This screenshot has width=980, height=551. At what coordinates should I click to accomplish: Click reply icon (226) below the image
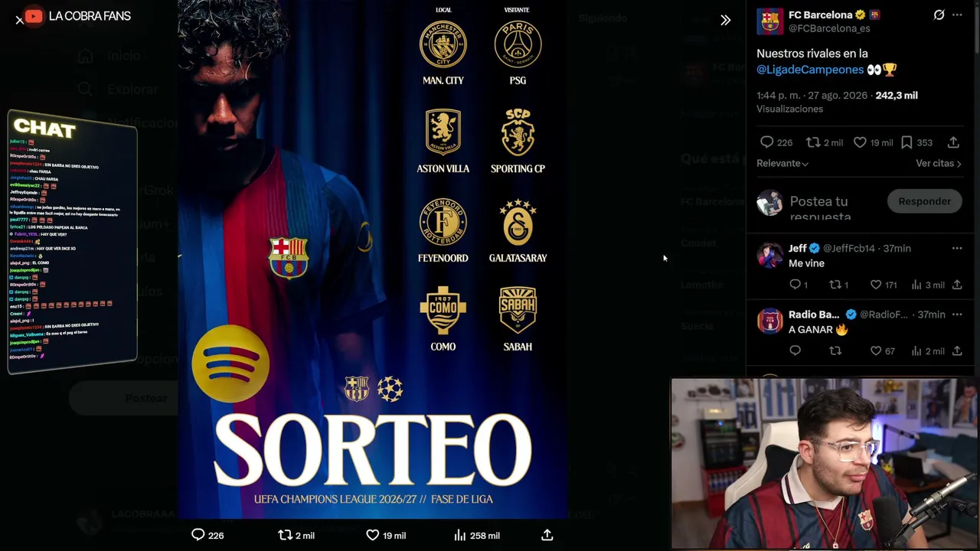click(x=198, y=535)
